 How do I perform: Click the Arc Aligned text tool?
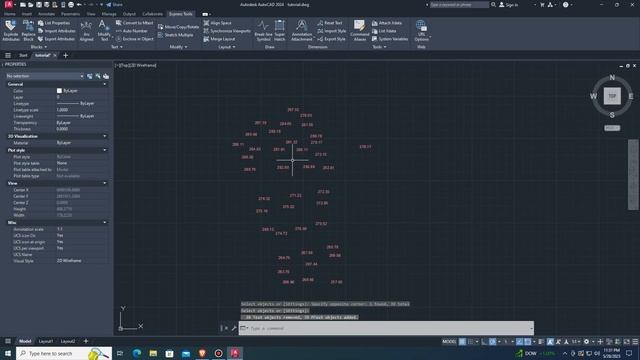[x=86, y=30]
